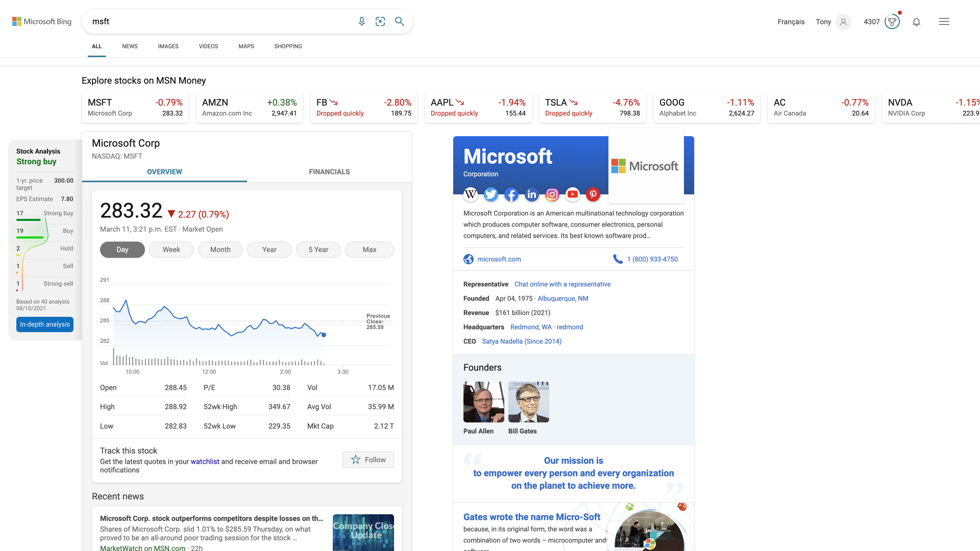Follow this stock with star button
This screenshot has height=551, width=980.
tap(368, 460)
